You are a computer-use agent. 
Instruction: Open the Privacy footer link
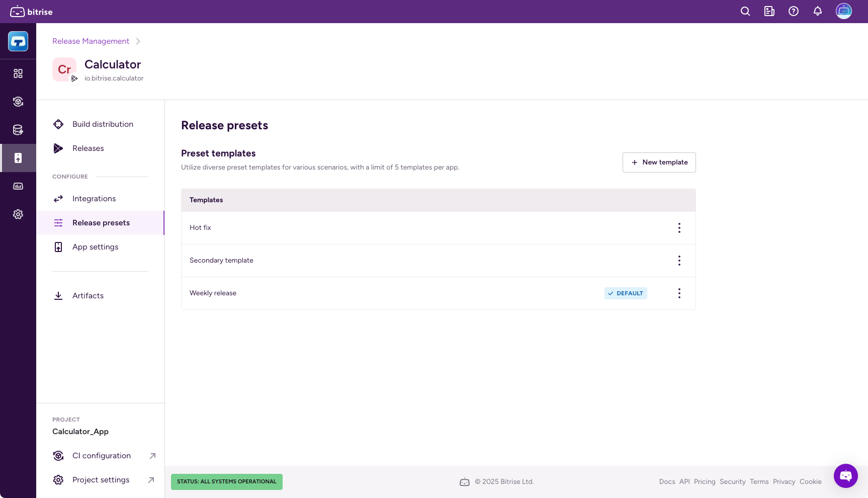pos(784,482)
